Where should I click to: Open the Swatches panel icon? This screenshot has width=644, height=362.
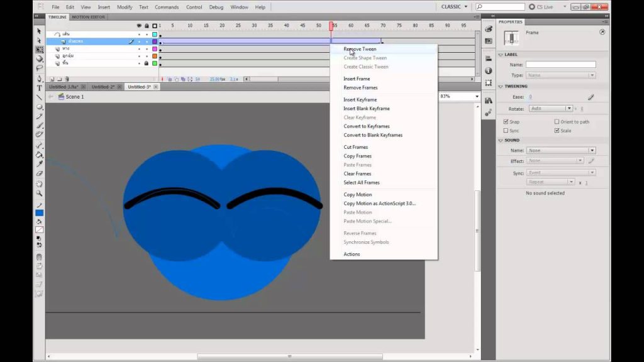(x=488, y=41)
